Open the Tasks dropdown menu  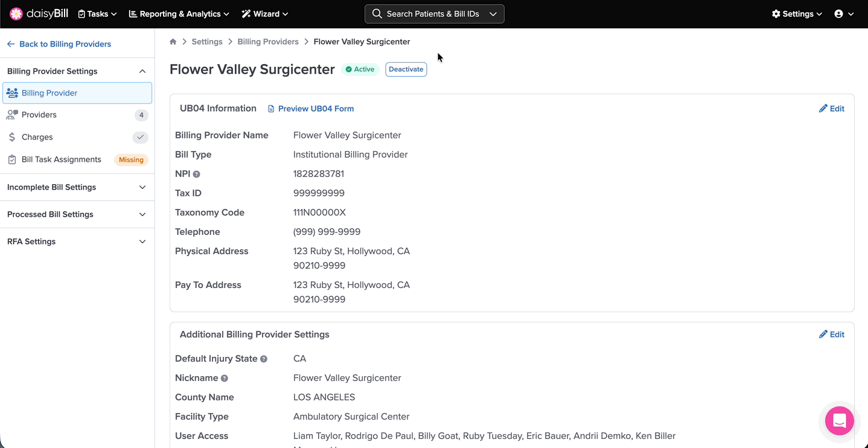pos(97,14)
